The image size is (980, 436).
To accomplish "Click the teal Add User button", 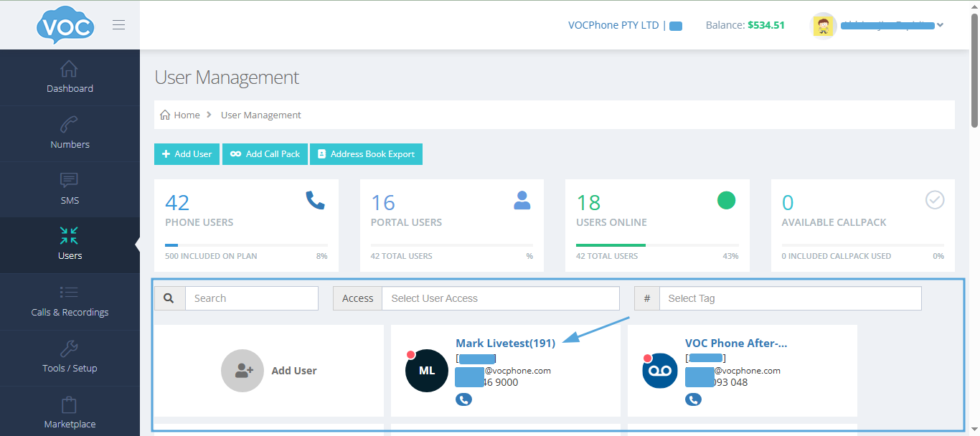I will click(187, 154).
